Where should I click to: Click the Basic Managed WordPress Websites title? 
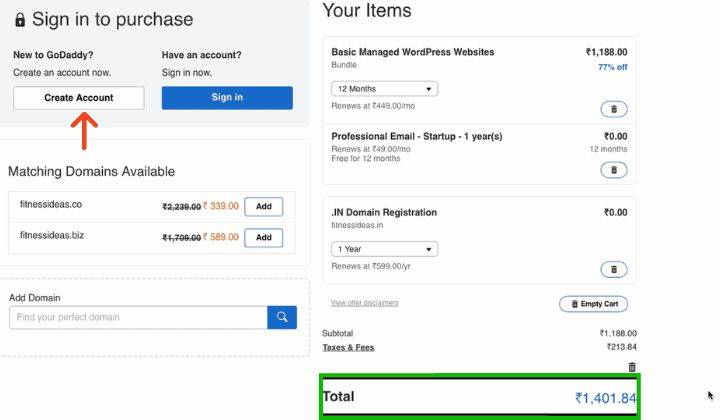coord(412,52)
